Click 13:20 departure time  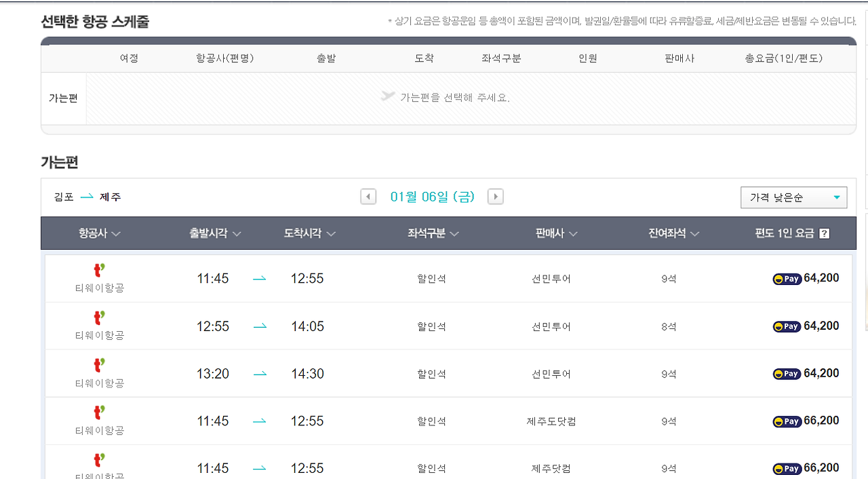click(x=213, y=374)
